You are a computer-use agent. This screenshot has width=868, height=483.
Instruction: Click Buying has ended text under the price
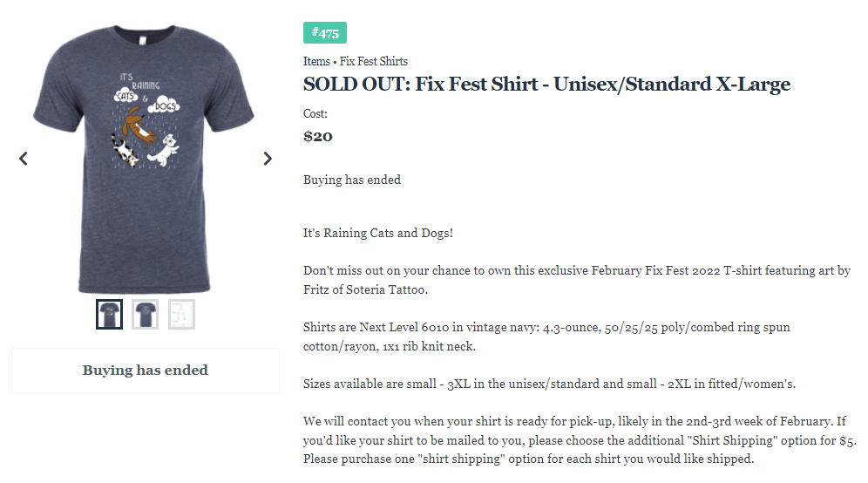352,180
